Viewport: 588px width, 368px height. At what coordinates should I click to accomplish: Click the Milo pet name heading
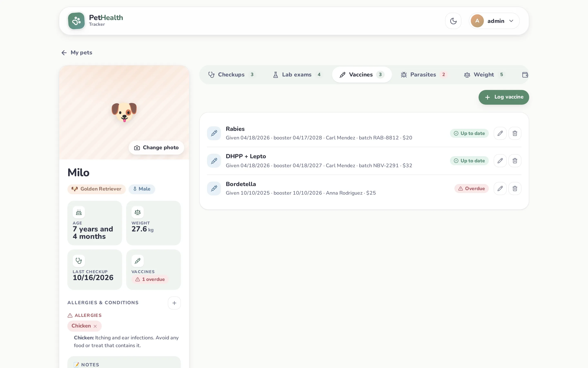coord(78,173)
